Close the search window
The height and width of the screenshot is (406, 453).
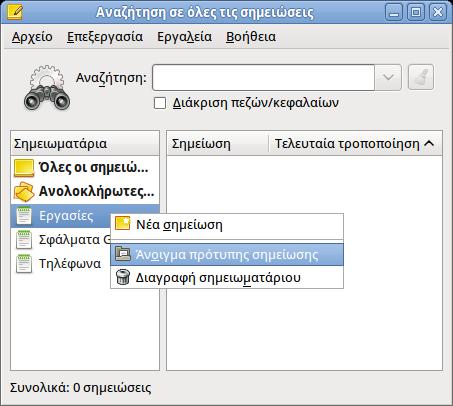tap(438, 13)
